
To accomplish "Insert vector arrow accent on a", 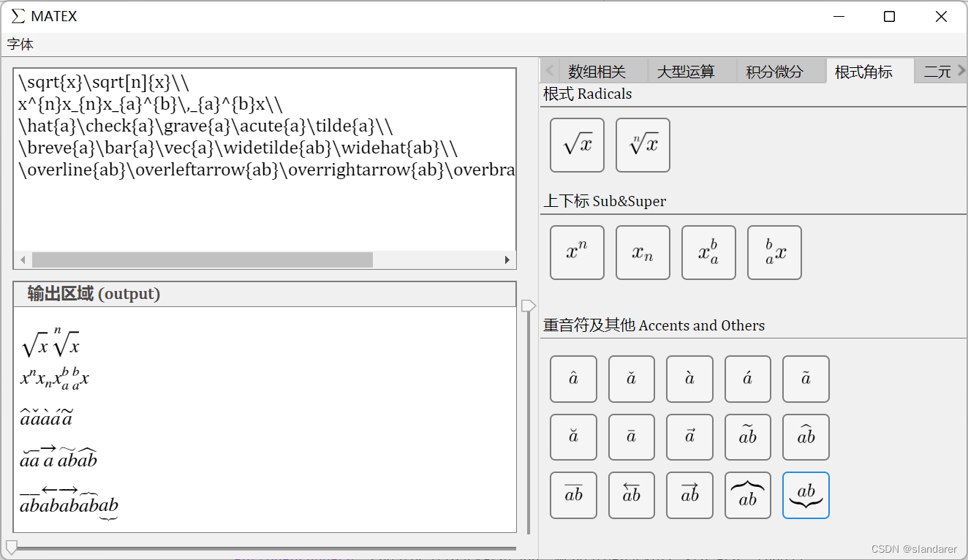I will [x=689, y=437].
